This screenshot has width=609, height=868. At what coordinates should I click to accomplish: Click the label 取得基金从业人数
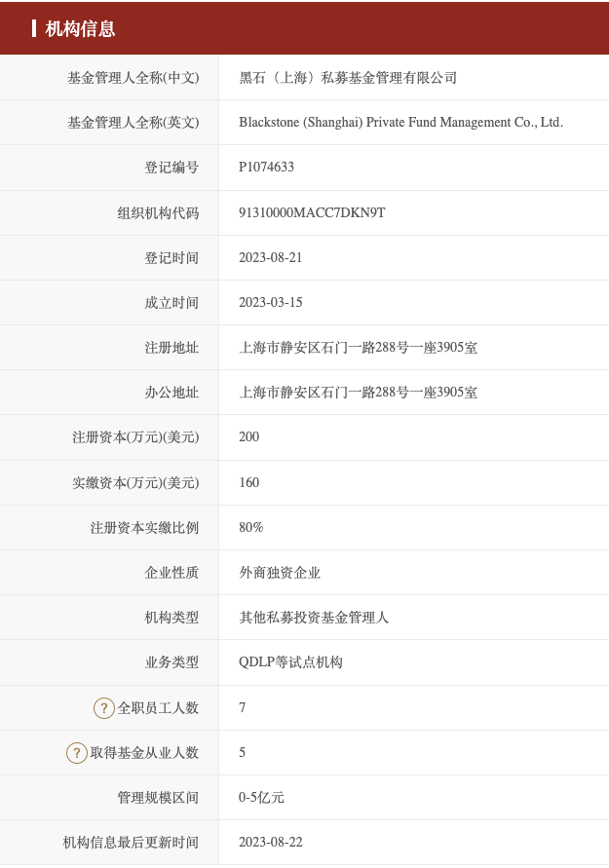tap(144, 753)
